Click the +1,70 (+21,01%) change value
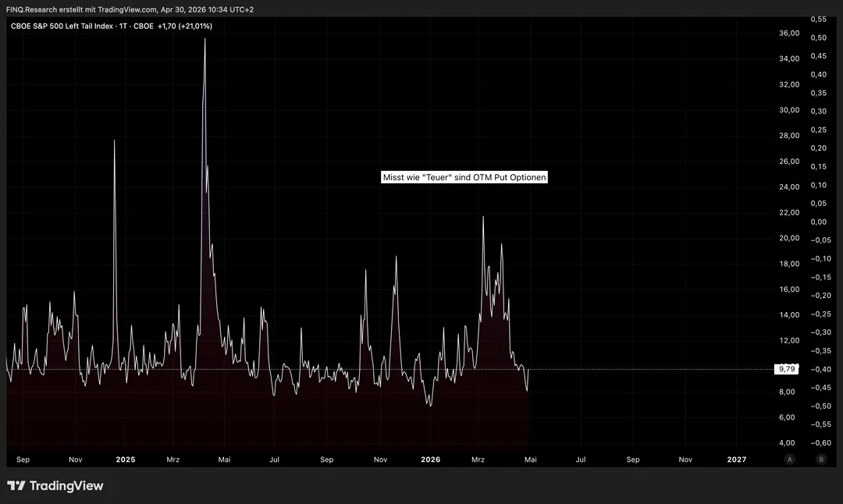 tap(184, 26)
